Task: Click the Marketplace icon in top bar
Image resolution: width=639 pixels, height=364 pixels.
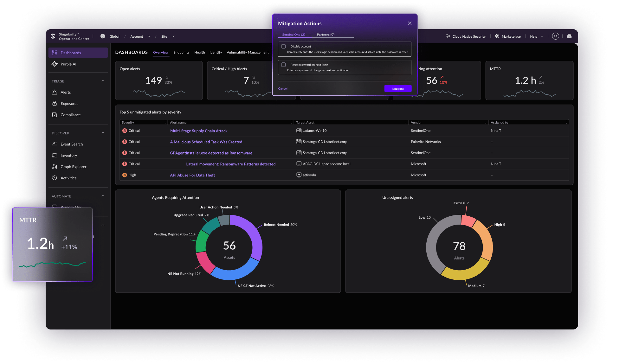Action: [x=497, y=36]
